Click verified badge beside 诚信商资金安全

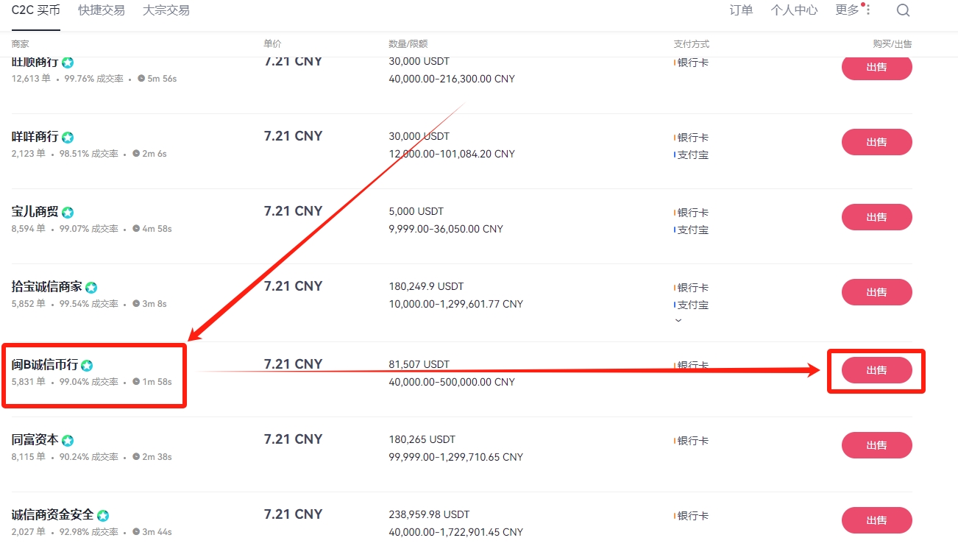tap(103, 516)
